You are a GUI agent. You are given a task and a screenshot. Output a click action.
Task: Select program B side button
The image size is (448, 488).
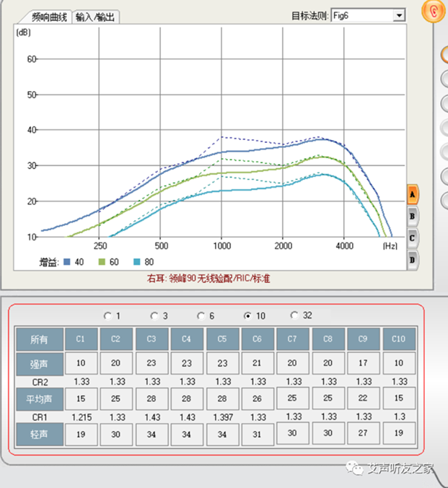pos(413,215)
